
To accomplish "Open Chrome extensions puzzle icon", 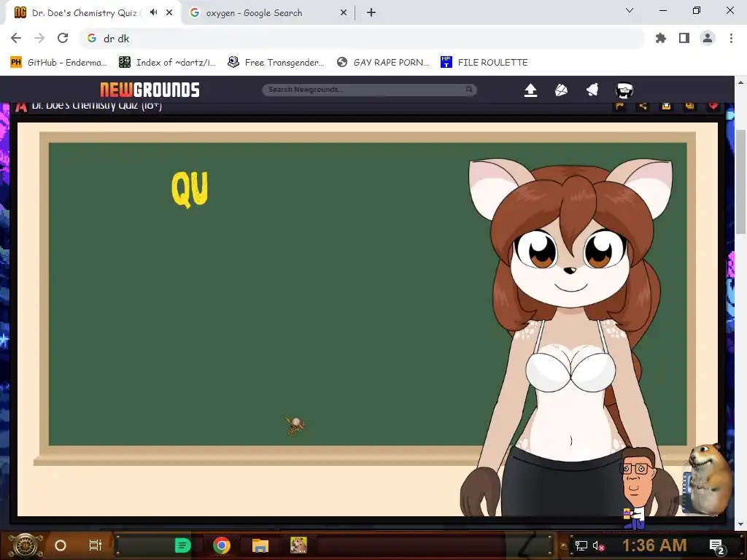I will (x=661, y=38).
